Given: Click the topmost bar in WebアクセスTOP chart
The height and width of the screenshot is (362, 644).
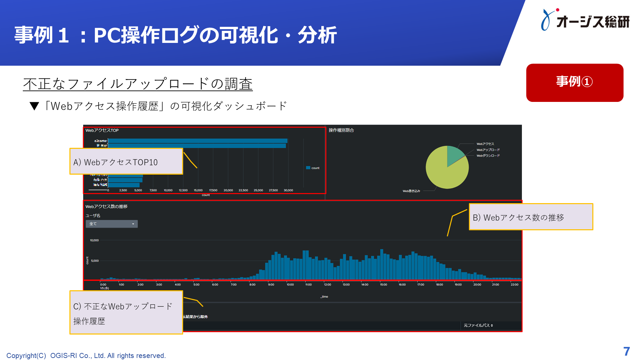Looking at the screenshot, I should tap(198, 141).
